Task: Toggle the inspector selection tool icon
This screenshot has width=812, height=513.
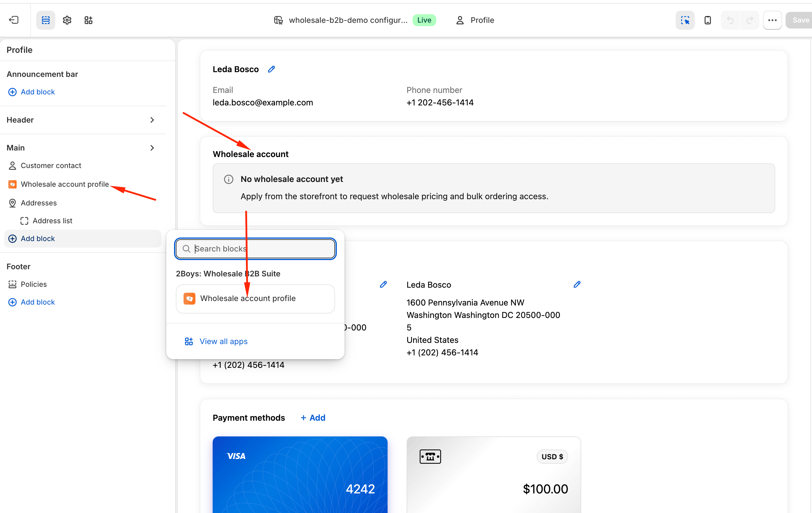Action: pyautogui.click(x=685, y=20)
